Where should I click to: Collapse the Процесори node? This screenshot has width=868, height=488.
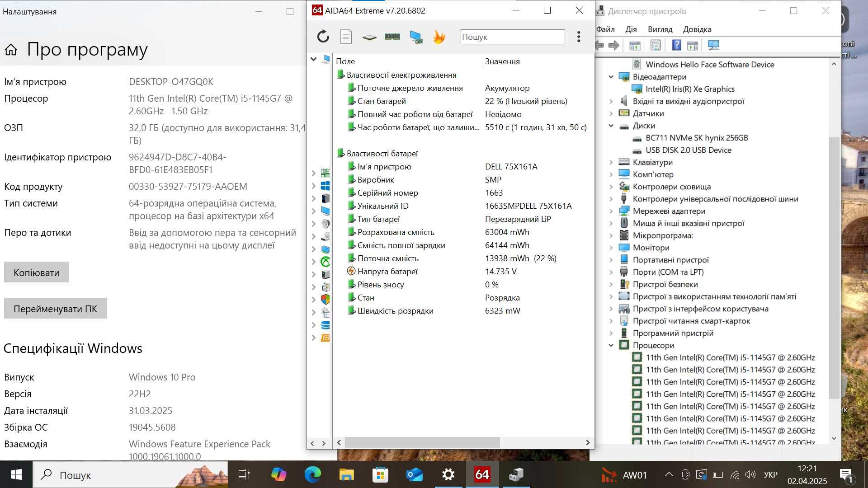click(611, 345)
